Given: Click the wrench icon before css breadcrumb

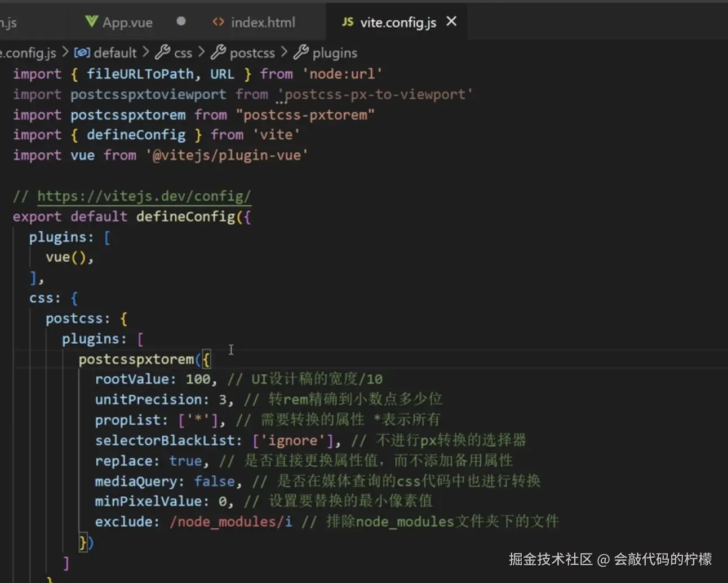Looking at the screenshot, I should 162,52.
